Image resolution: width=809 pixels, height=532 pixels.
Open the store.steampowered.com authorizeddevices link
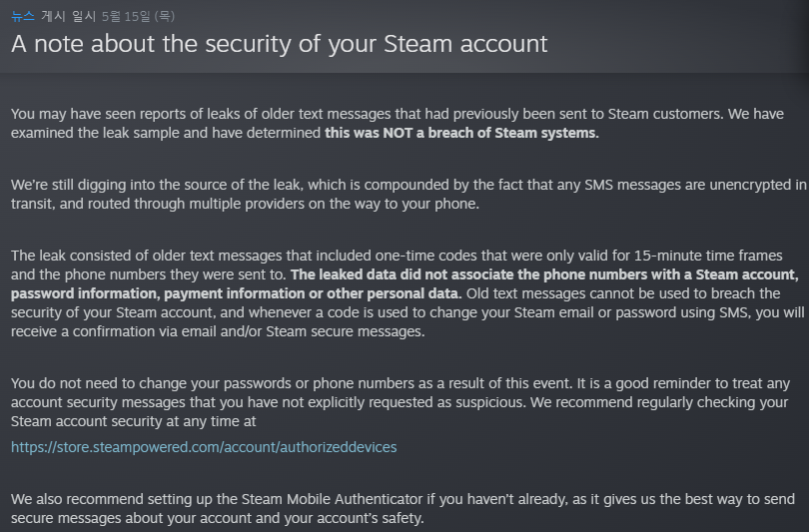[x=204, y=447]
